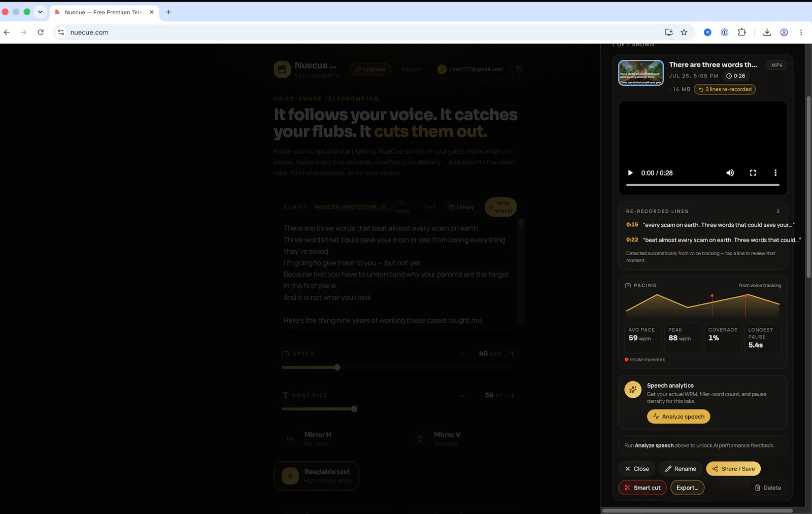Click the AVG PACE 59 wpm stat
Screen dimensions: 812x514
pos(642,337)
